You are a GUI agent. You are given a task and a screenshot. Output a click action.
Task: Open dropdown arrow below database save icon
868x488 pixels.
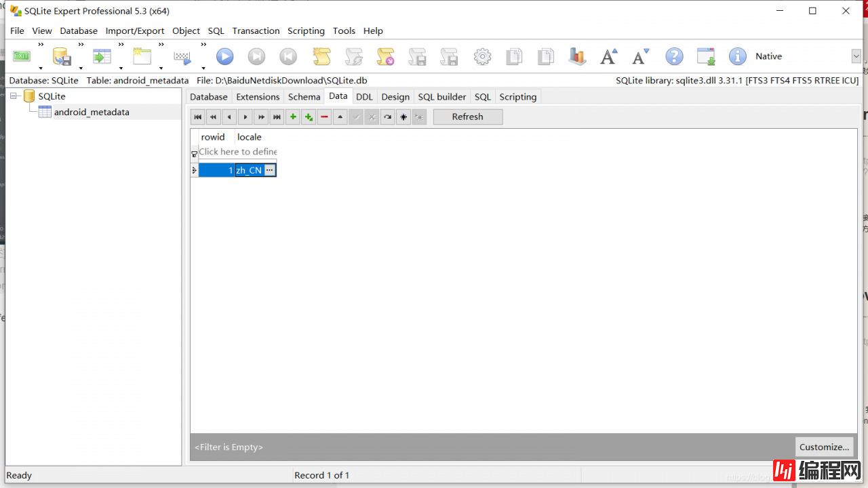coord(81,68)
